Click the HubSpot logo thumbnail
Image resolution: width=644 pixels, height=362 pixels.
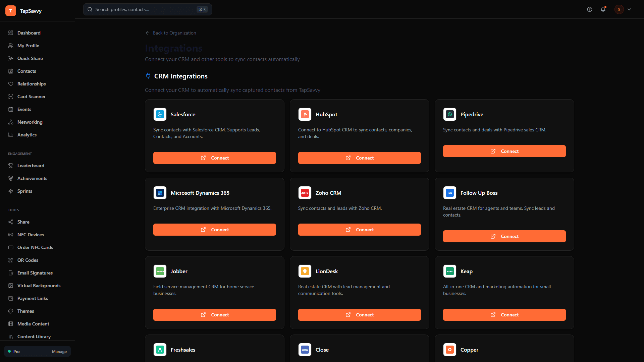pos(305,114)
